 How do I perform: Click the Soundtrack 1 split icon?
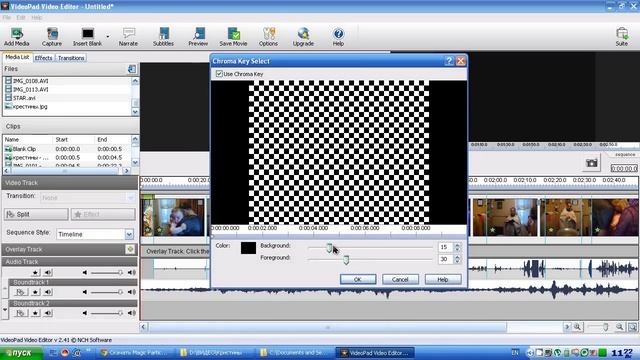coord(20,292)
